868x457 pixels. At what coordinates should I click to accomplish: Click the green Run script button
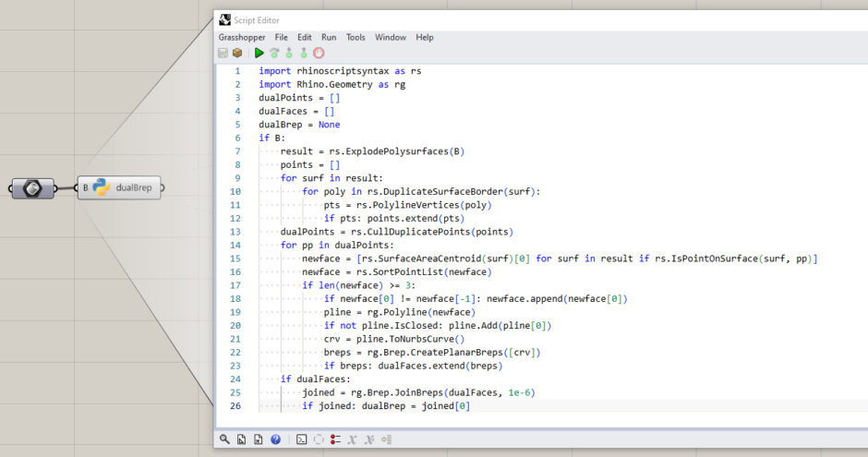(x=259, y=54)
